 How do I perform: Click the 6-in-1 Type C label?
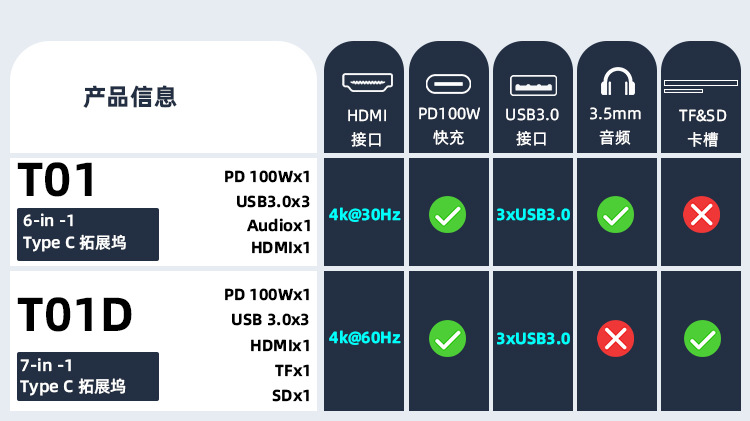[x=88, y=233]
